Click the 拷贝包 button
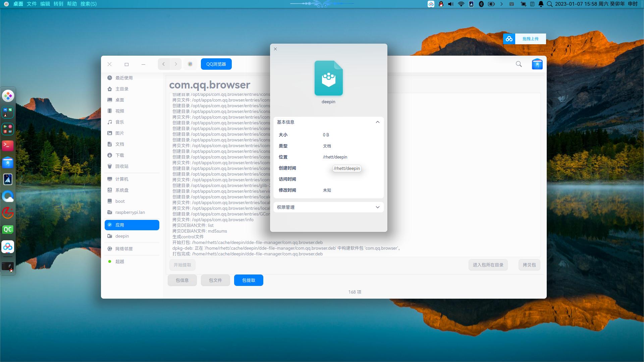The image size is (644, 362). [x=529, y=265]
